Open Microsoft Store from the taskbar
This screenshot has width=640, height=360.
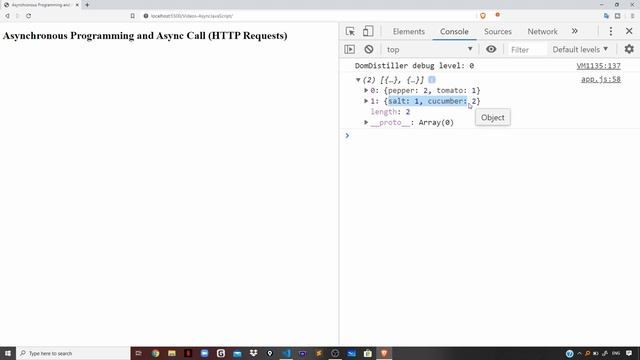[368, 353]
